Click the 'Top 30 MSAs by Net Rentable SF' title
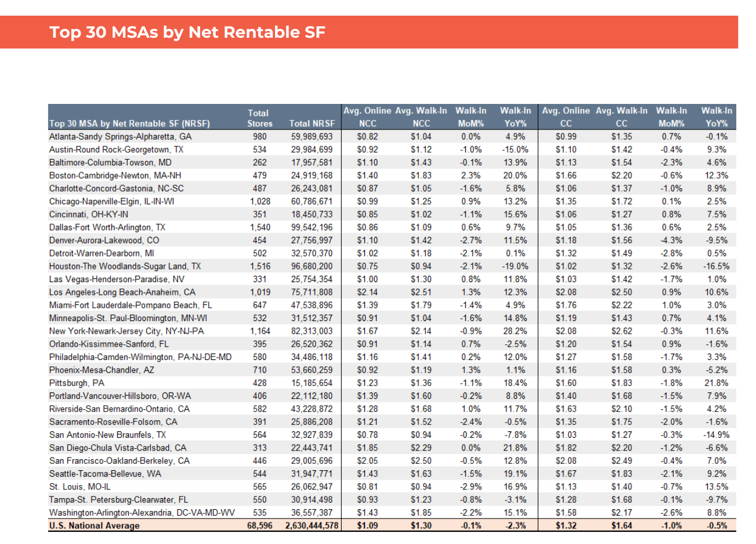This screenshot has height=544, width=756. pyautogui.click(x=187, y=32)
